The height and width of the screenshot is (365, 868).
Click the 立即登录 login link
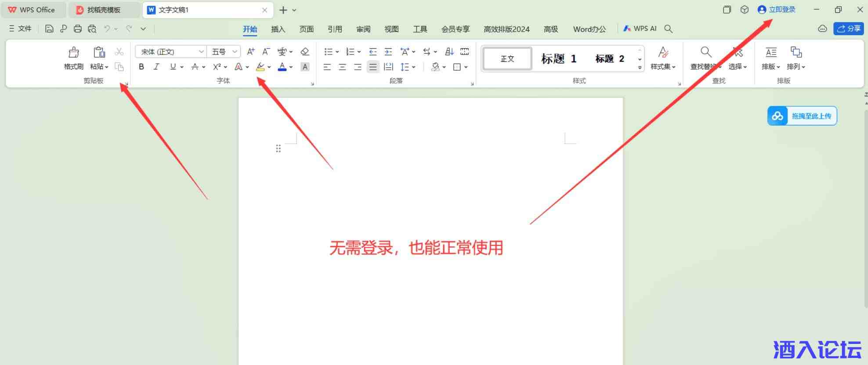[x=782, y=10]
